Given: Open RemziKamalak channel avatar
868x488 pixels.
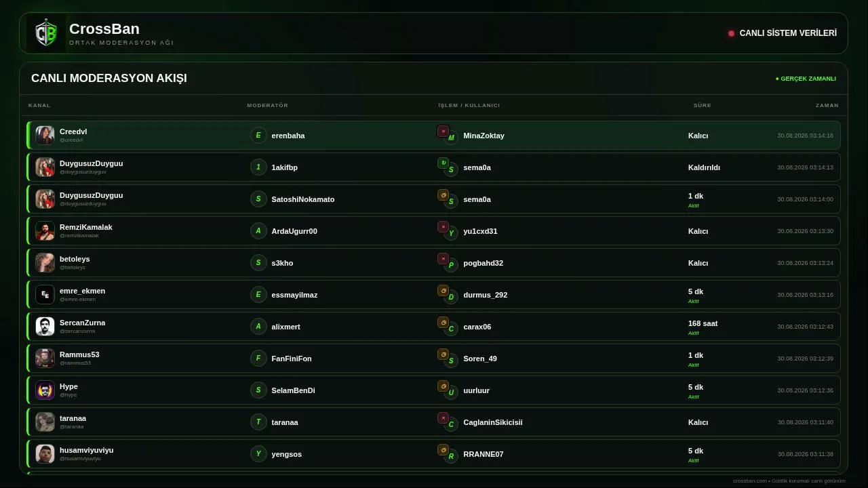Looking at the screenshot, I should coord(45,231).
